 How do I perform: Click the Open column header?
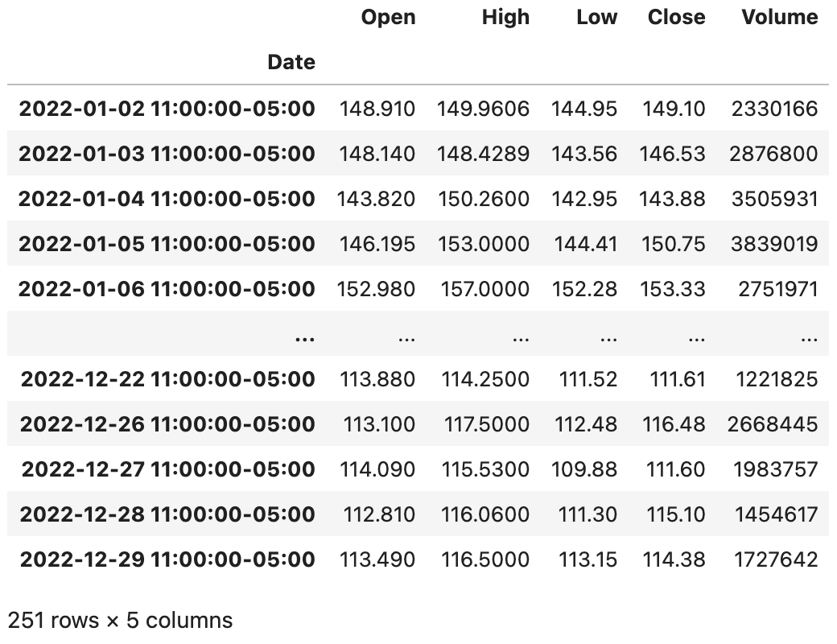[x=388, y=18]
